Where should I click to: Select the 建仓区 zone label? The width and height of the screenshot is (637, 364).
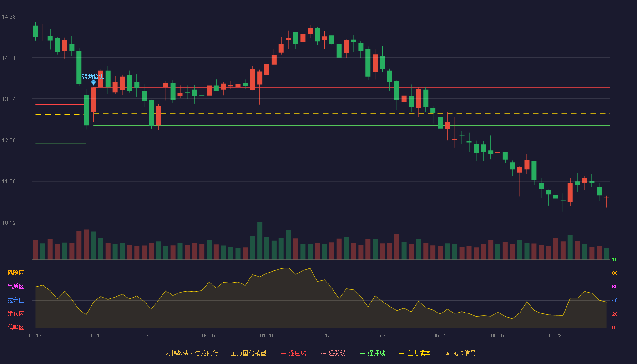click(15, 314)
